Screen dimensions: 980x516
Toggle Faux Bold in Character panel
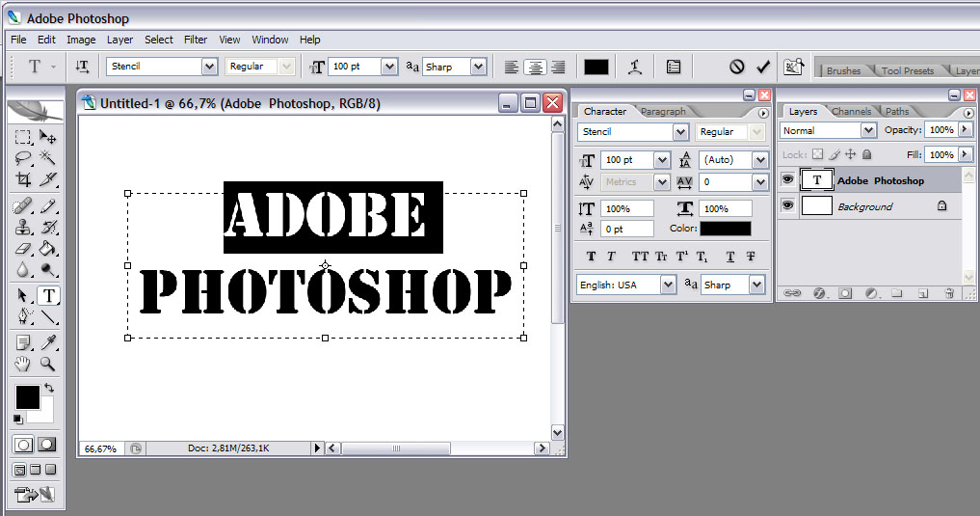592,257
